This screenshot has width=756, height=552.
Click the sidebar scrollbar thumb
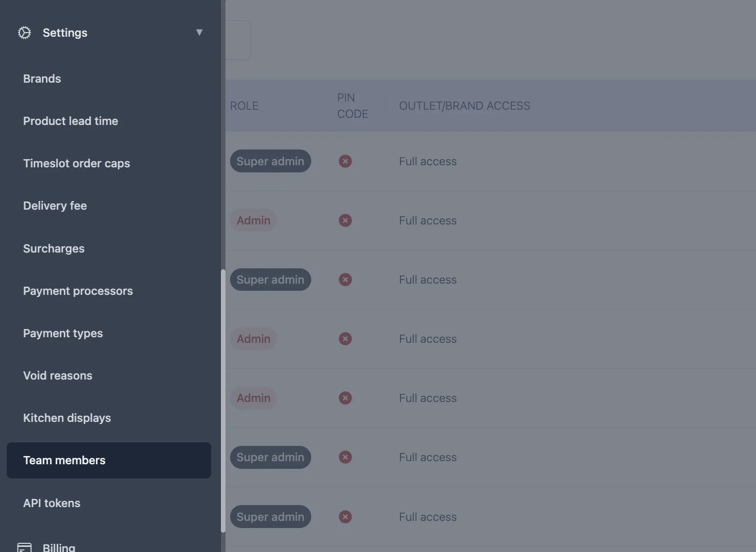click(223, 401)
